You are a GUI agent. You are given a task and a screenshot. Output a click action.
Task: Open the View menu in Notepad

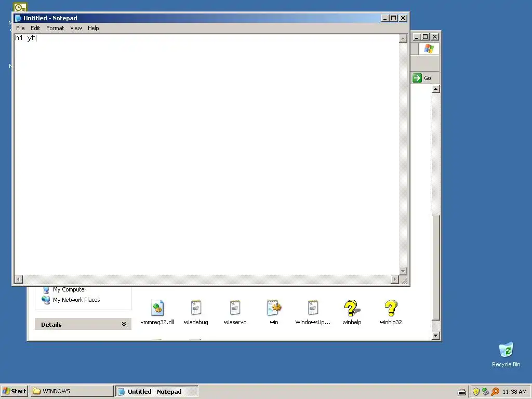76,28
